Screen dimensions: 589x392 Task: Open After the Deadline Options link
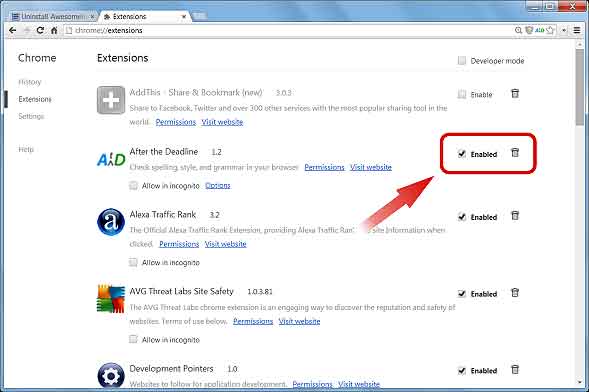click(x=217, y=185)
